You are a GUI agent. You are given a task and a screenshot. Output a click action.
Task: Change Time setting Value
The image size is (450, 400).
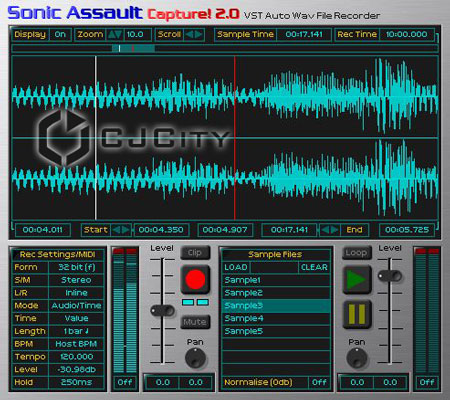tap(77, 318)
